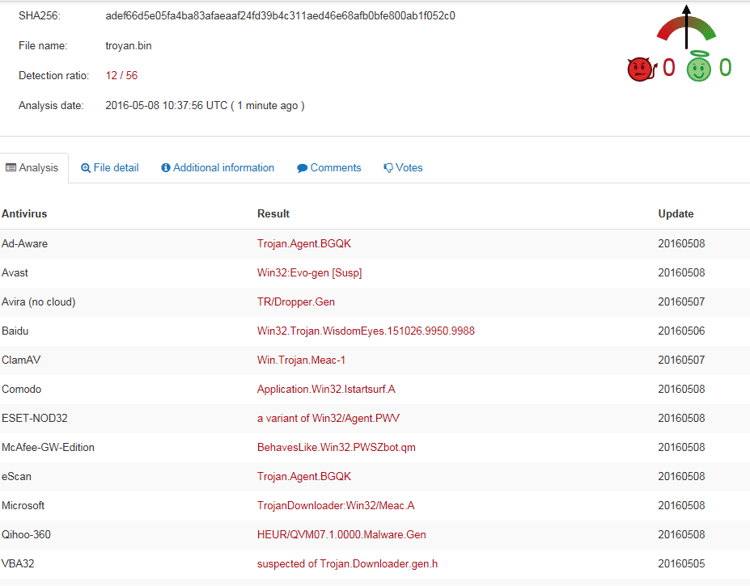750x586 pixels.
Task: Open the Additional information tab
Action: (x=223, y=168)
